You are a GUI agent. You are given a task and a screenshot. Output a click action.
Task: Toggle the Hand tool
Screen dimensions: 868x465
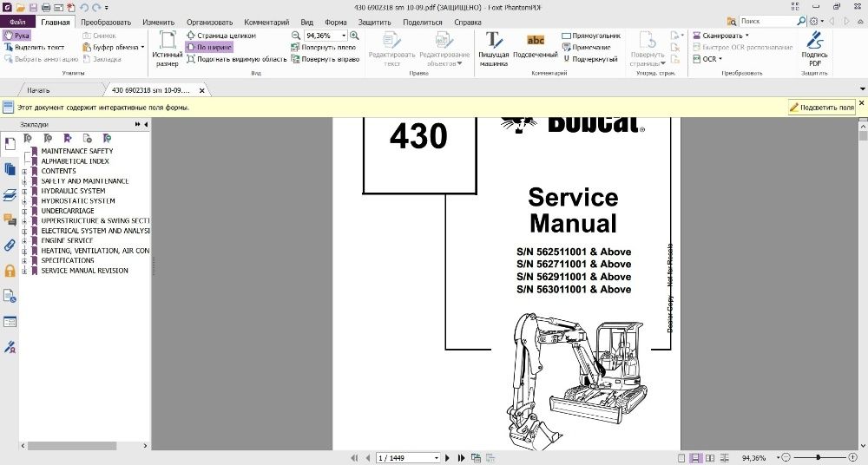pyautogui.click(x=16, y=36)
